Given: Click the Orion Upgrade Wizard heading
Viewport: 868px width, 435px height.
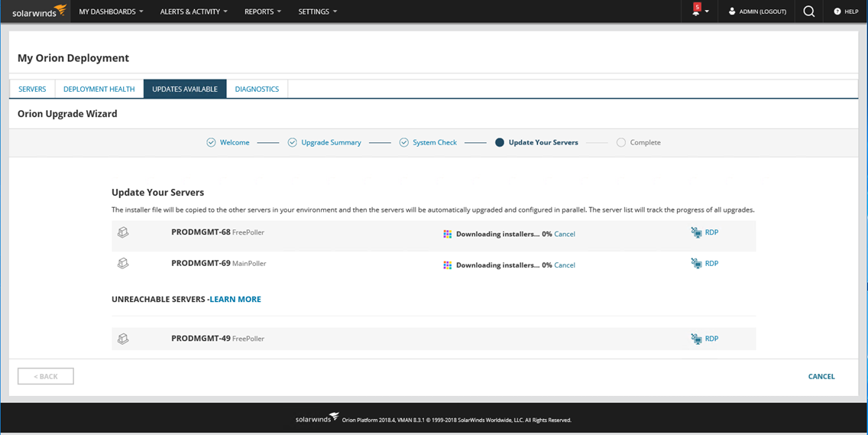Looking at the screenshot, I should pos(67,114).
